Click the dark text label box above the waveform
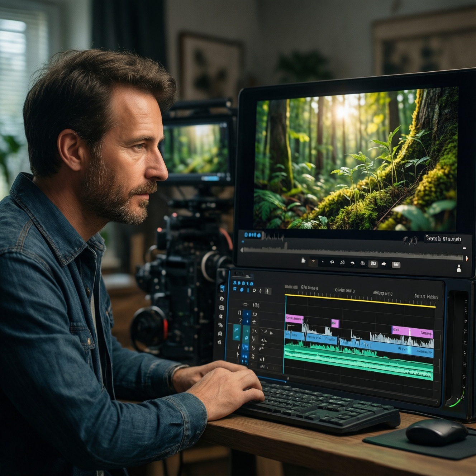The width and height of the screenshot is (476, 476). (443, 239)
